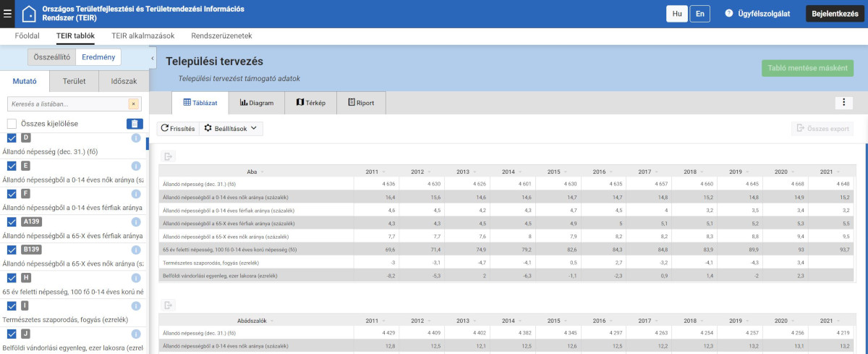This screenshot has width=868, height=354.
Task: Open info icon for indicator A139
Action: tap(135, 222)
